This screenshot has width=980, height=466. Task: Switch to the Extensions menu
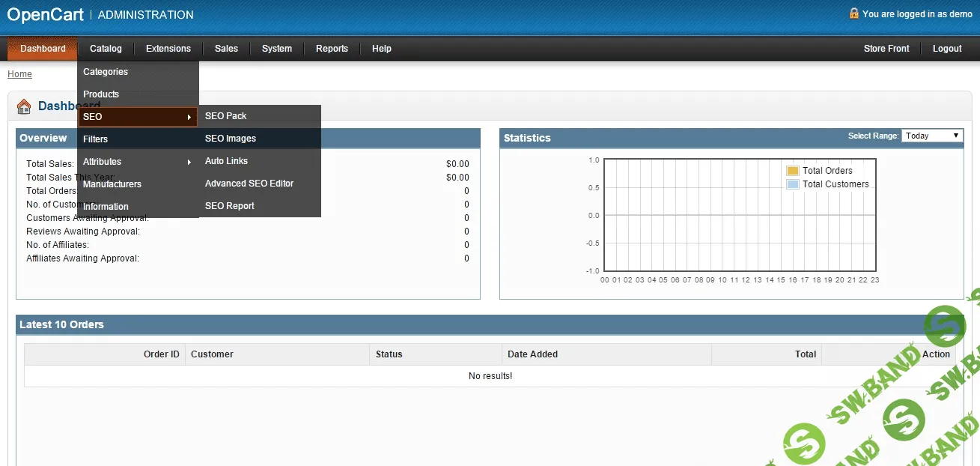(x=168, y=48)
